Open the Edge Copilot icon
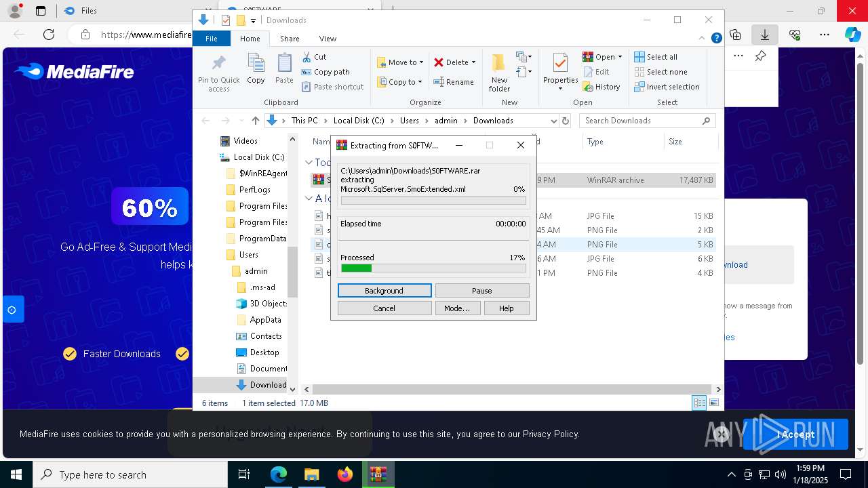This screenshot has height=488, width=868. [x=852, y=35]
